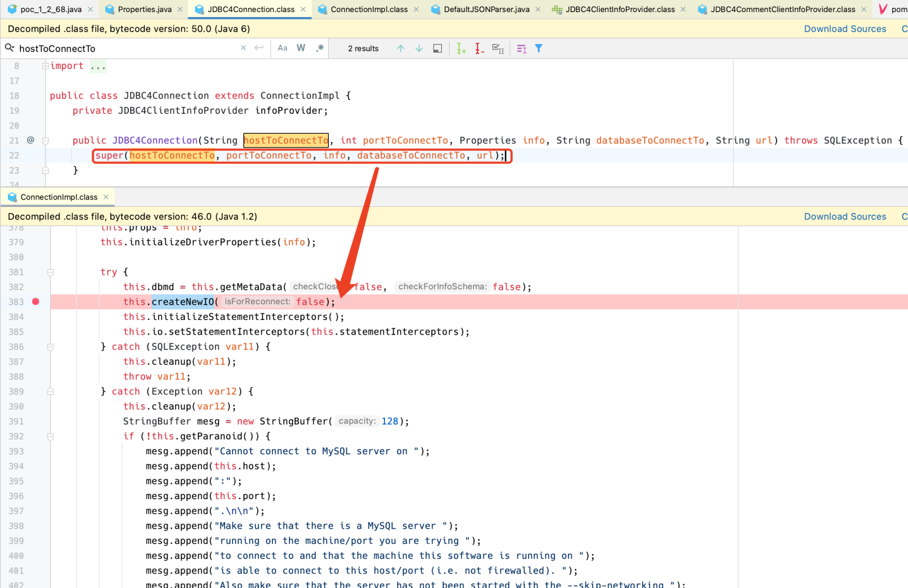The width and height of the screenshot is (908, 588).
Task: Click the folded '...' after import
Action: pyautogui.click(x=98, y=66)
